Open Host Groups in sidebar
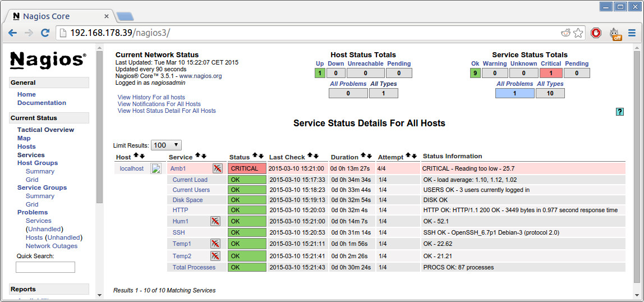Screen dimensions: 644x302 38,163
